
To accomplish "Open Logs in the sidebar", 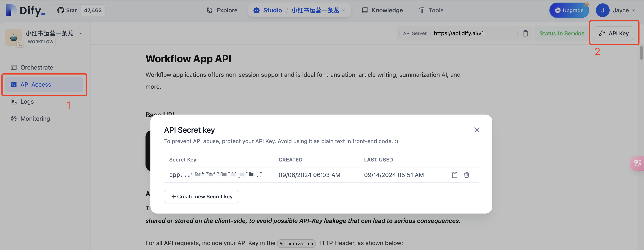I will coord(44,102).
